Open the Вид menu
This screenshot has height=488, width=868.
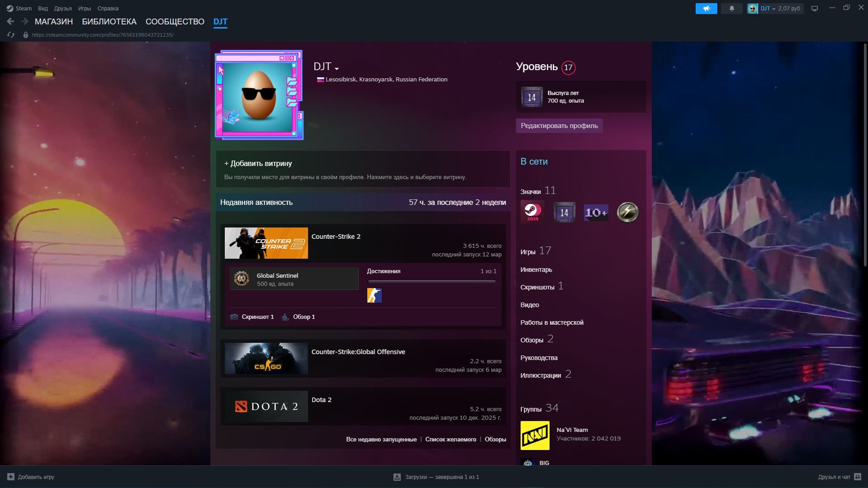coord(43,8)
